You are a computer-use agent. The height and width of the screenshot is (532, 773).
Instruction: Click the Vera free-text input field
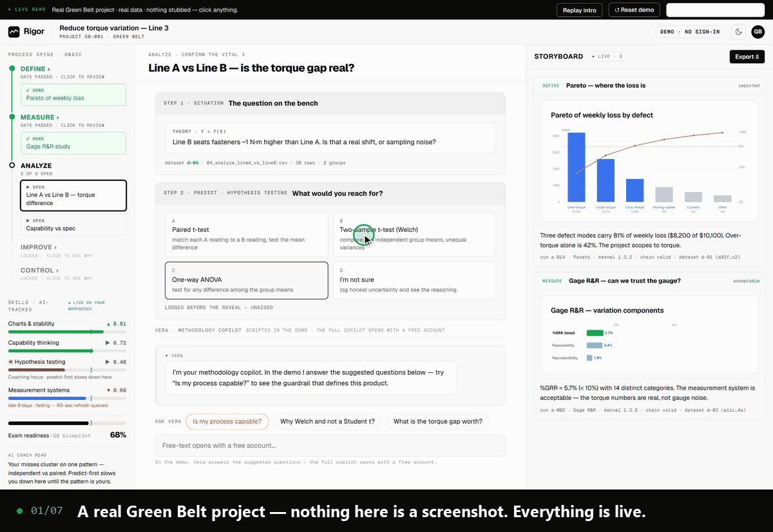tap(330, 446)
